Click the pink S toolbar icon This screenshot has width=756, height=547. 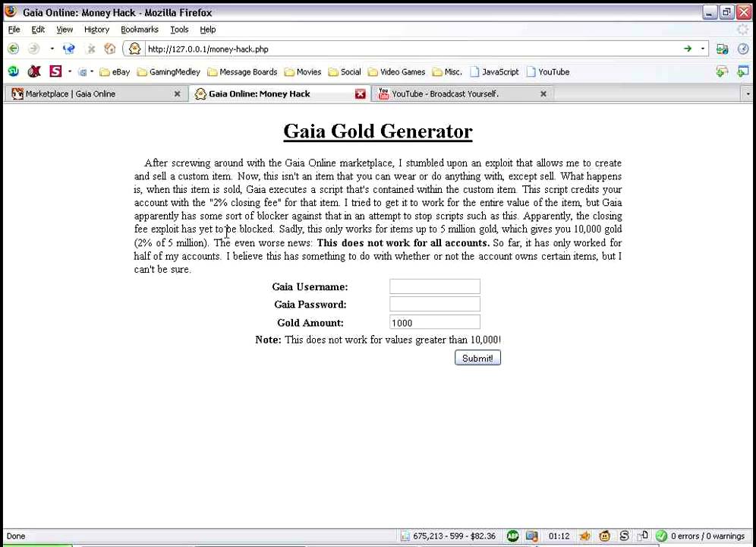pos(56,71)
